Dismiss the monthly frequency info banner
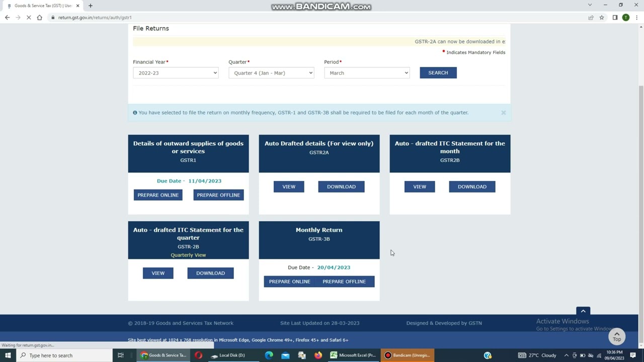 click(503, 113)
